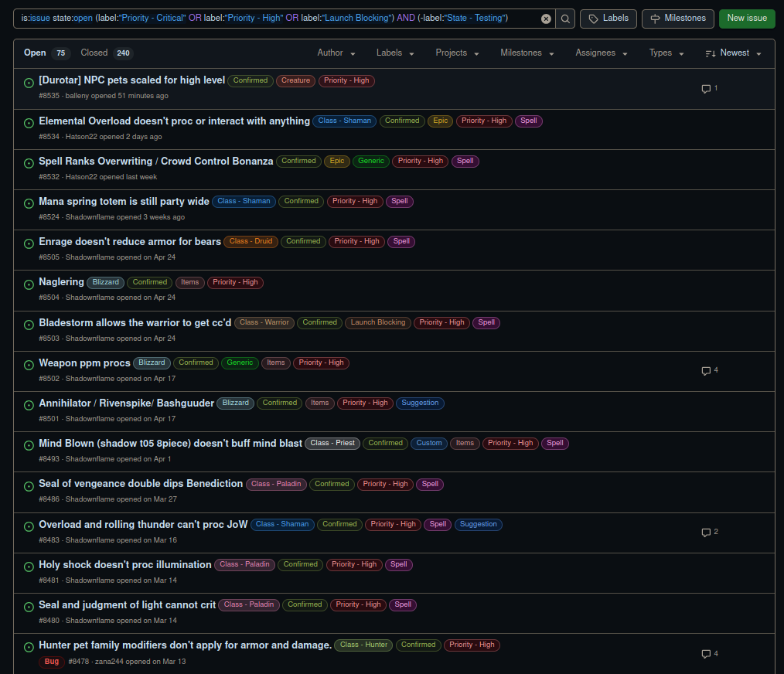
Task: Open the Author filter dropdown
Action: click(x=336, y=53)
